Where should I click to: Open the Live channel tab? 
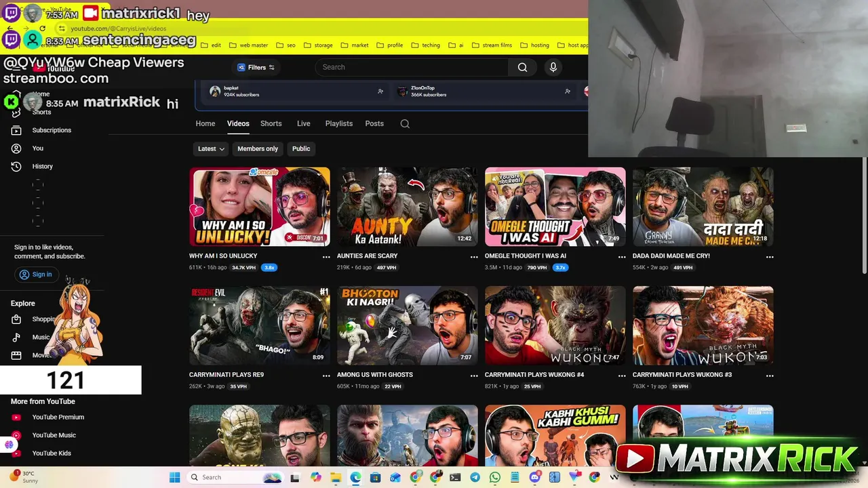pyautogui.click(x=304, y=123)
